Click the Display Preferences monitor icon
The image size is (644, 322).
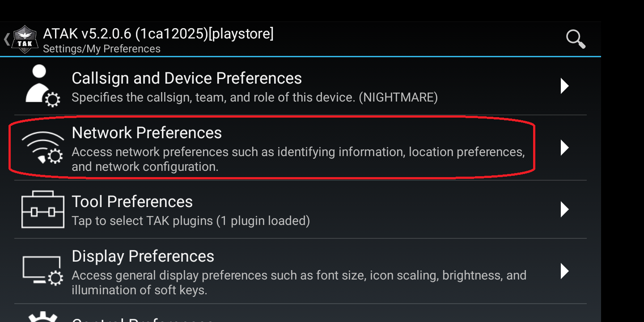coord(43,271)
